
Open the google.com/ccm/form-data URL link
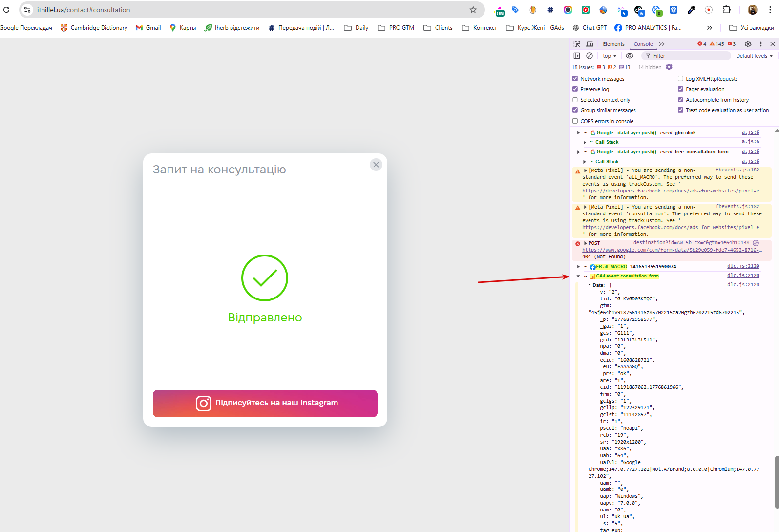(x=672, y=250)
